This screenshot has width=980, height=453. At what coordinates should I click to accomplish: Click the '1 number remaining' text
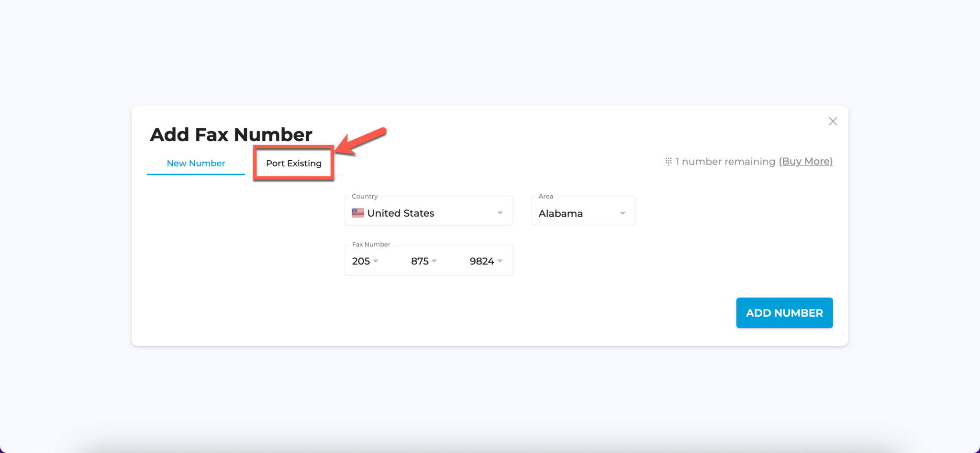tap(725, 162)
